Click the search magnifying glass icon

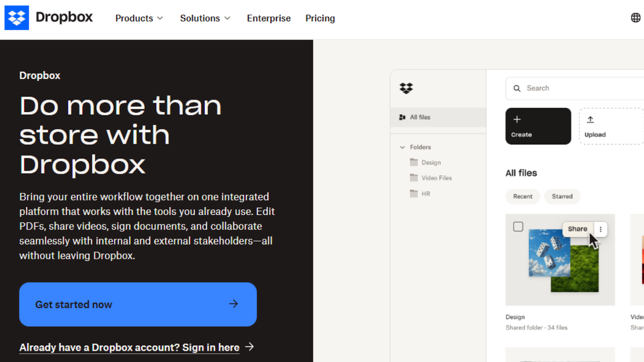point(517,88)
